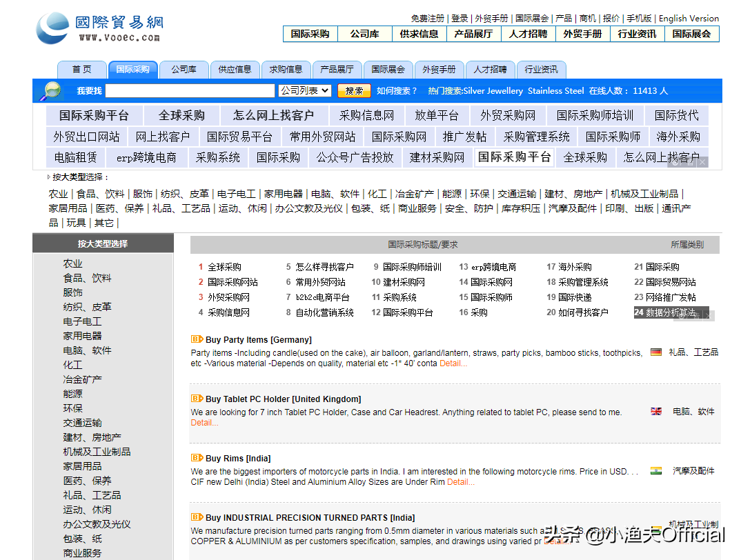The image size is (741, 560).
Task: Click the B icon before Buy INDUSTRIAL PRECISION TURNED PARTS
Action: coord(197,517)
